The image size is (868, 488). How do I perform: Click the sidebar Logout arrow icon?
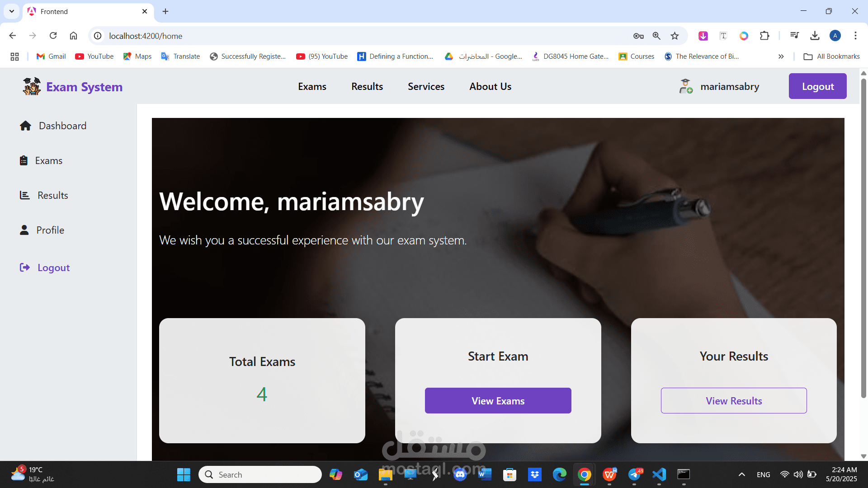25,267
